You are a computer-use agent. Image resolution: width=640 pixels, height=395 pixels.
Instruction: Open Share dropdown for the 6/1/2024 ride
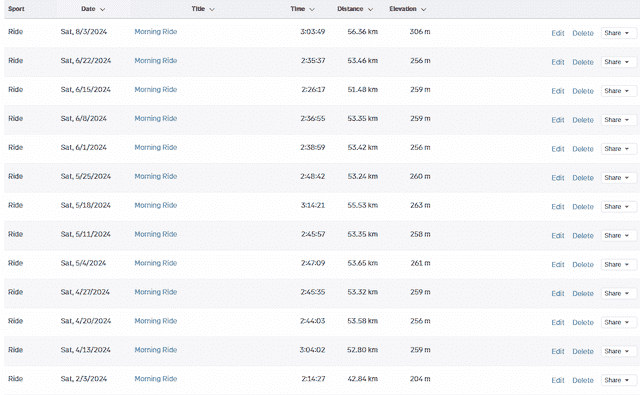(618, 149)
